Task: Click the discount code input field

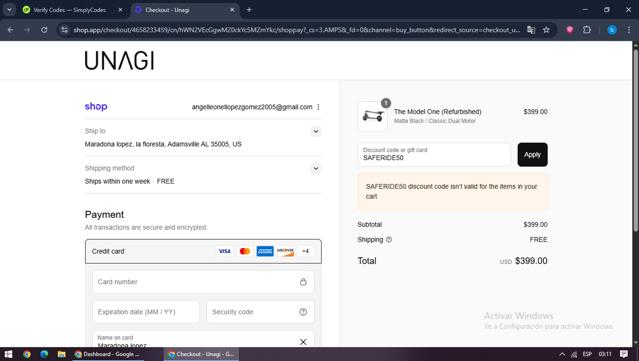Action: tap(434, 154)
